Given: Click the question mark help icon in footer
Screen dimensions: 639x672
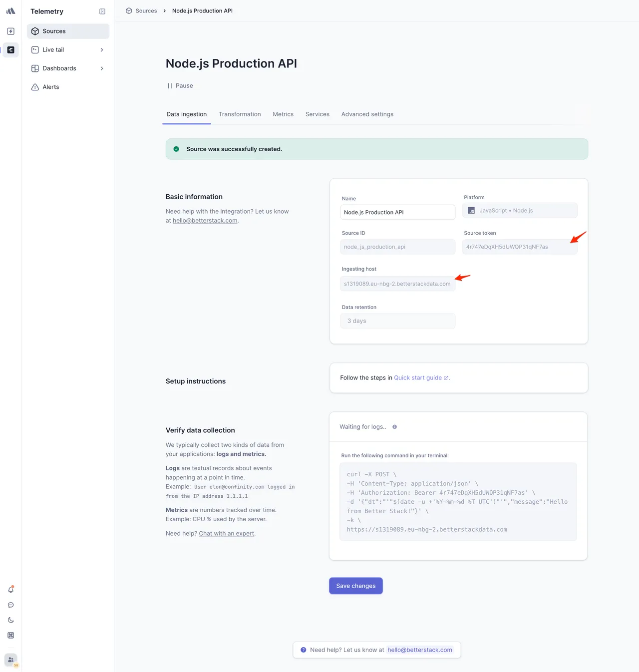Looking at the screenshot, I should coord(303,650).
